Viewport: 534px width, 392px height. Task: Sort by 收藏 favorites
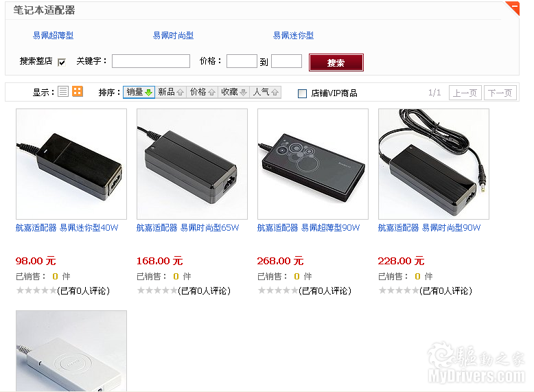pyautogui.click(x=234, y=92)
